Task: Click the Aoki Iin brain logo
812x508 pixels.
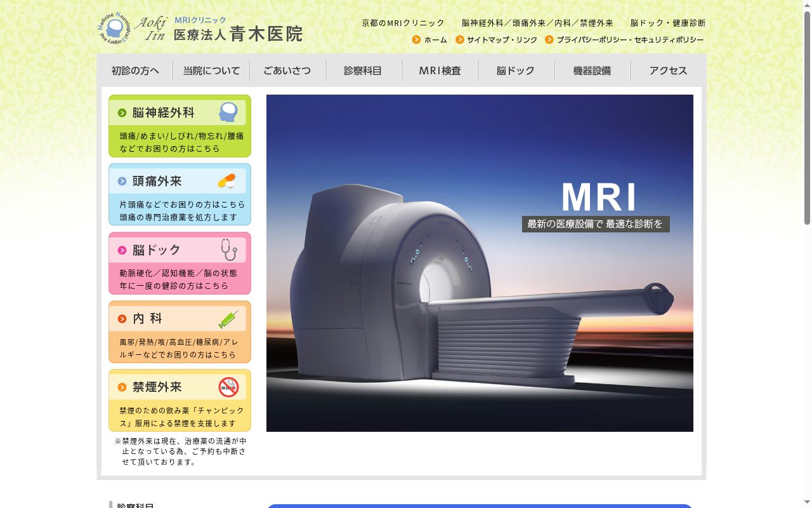Action: pyautogui.click(x=114, y=29)
